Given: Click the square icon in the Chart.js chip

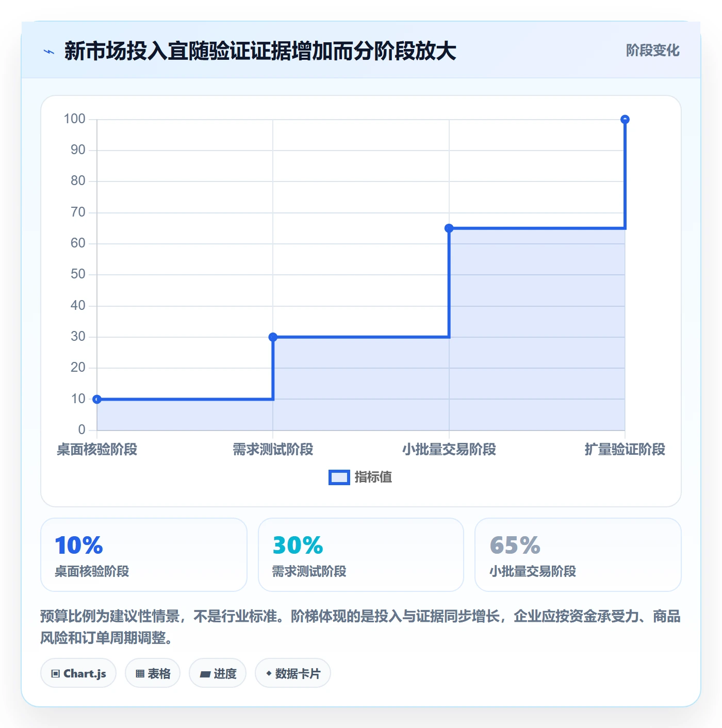Looking at the screenshot, I should click(x=56, y=674).
